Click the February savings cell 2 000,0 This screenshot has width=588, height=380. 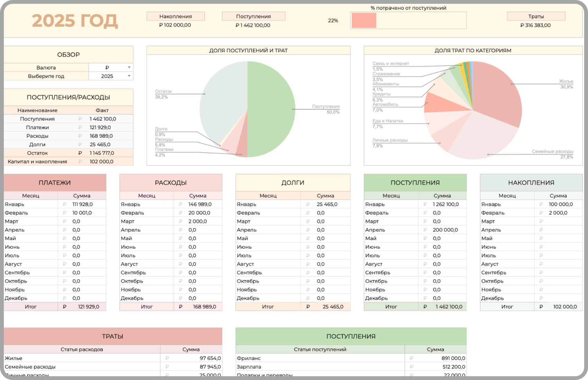click(x=558, y=213)
